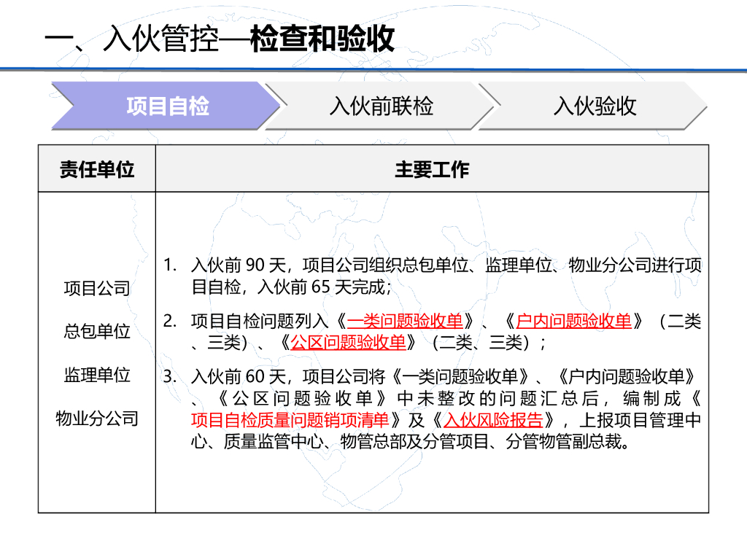The image size is (747, 560).
Task: Select the 项目自检 chevron step
Action: coord(167,105)
